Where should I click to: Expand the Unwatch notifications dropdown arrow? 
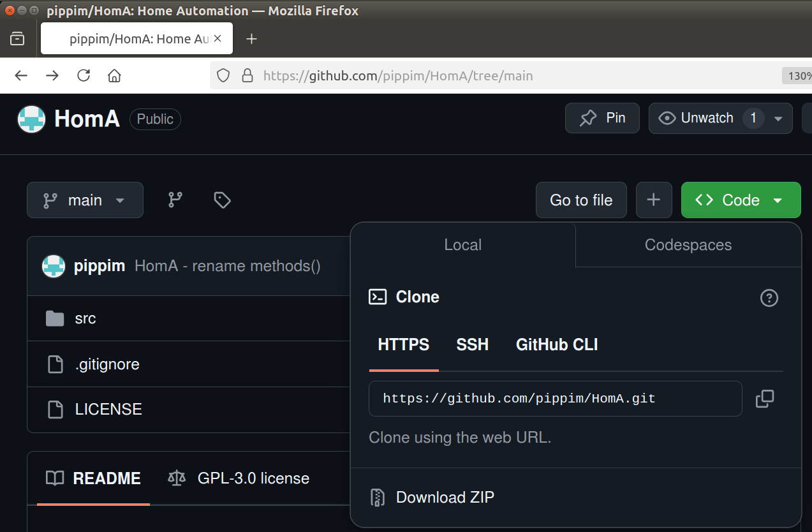click(x=778, y=119)
